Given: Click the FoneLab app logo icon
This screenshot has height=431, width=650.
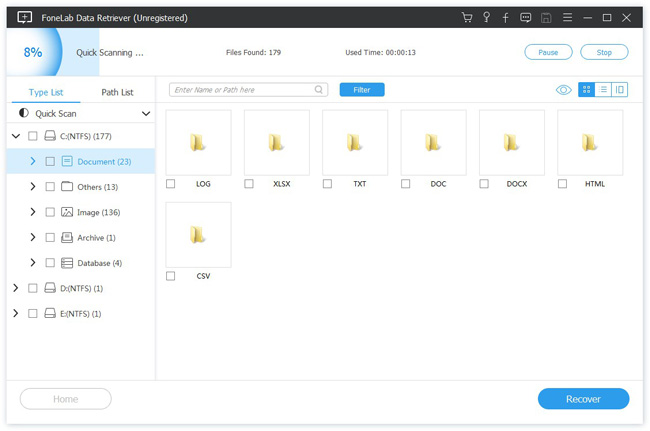Looking at the screenshot, I should (x=24, y=17).
